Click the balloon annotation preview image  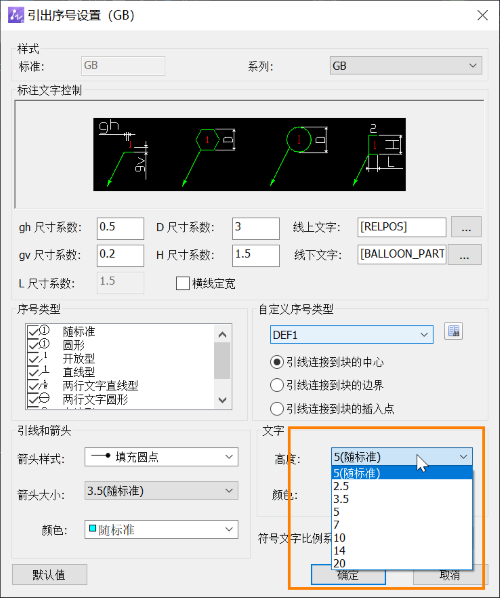click(x=249, y=154)
